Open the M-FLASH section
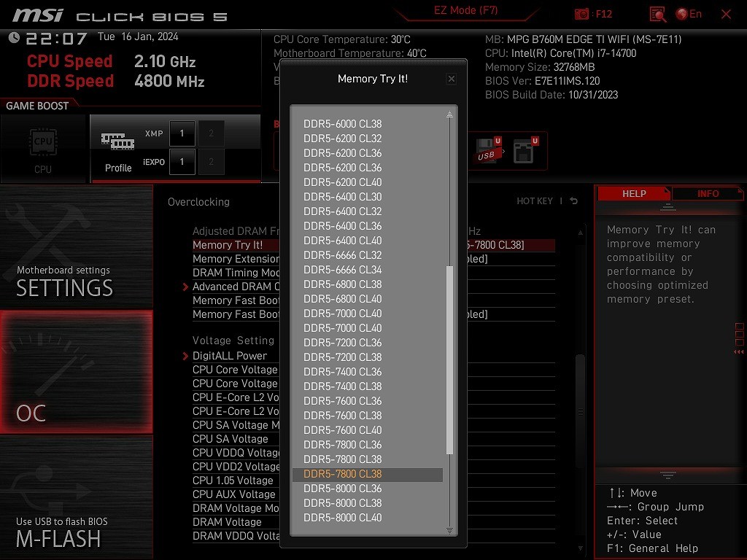The height and width of the screenshot is (560, 747). tap(76, 497)
